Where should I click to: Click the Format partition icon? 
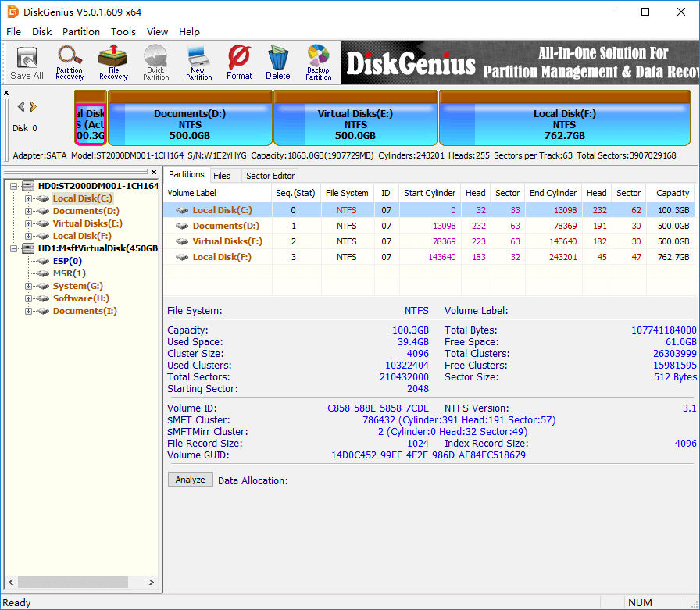point(239,62)
